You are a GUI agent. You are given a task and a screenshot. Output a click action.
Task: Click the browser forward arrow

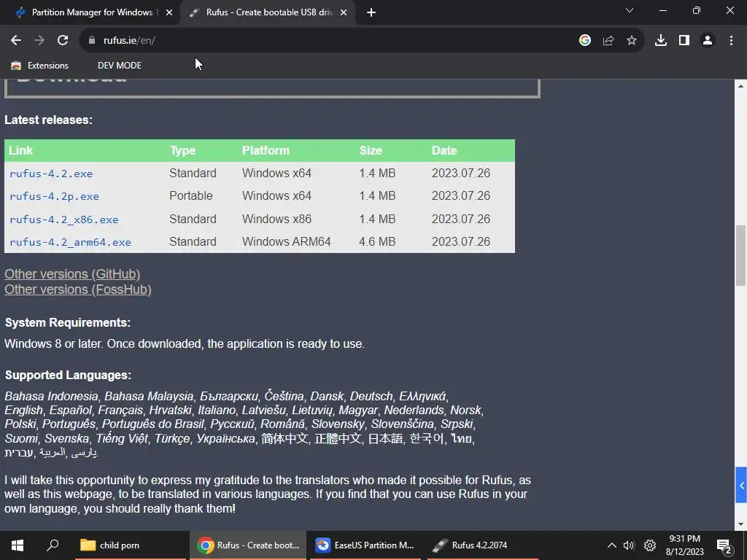[x=39, y=41]
